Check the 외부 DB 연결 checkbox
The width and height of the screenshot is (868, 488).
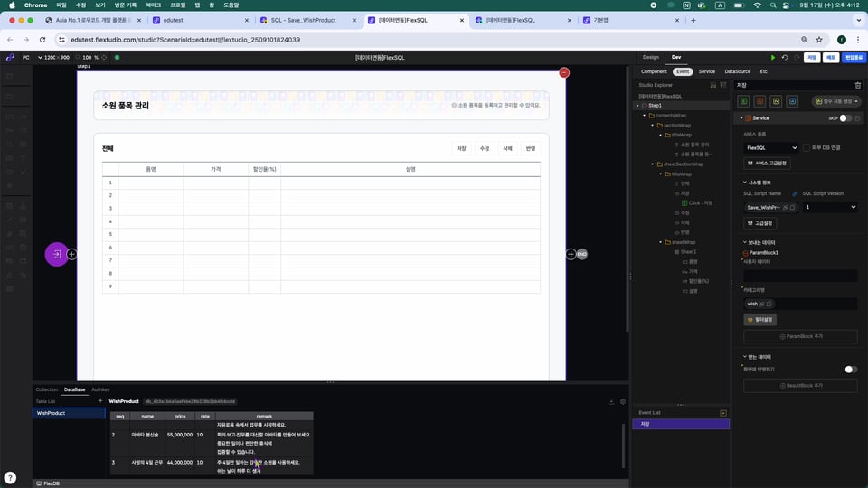(x=806, y=147)
